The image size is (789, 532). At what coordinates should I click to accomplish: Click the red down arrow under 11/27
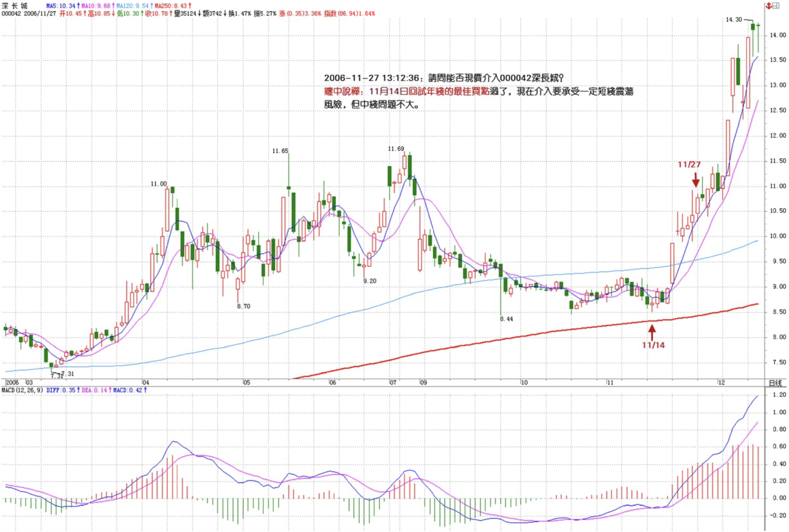696,180
